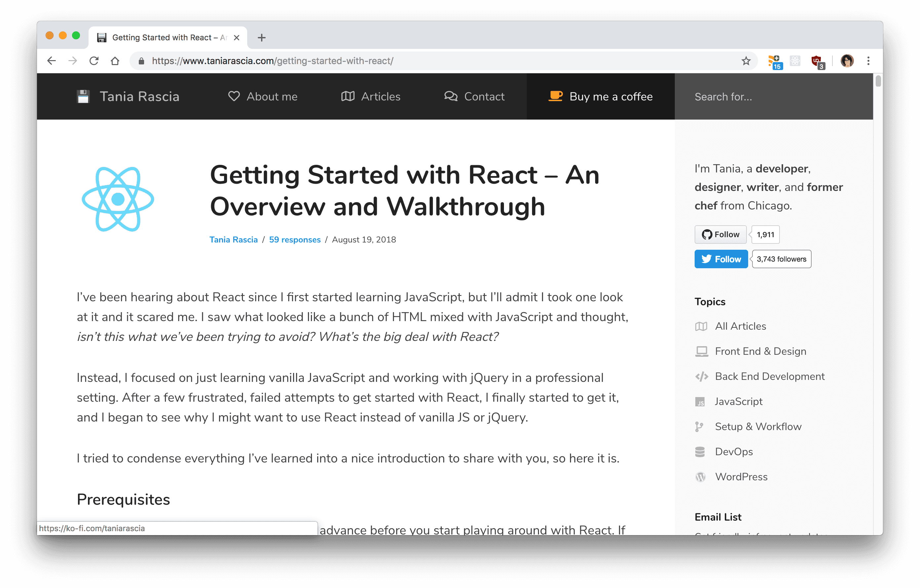Click the page vertical scrollbar thumb

point(878,81)
